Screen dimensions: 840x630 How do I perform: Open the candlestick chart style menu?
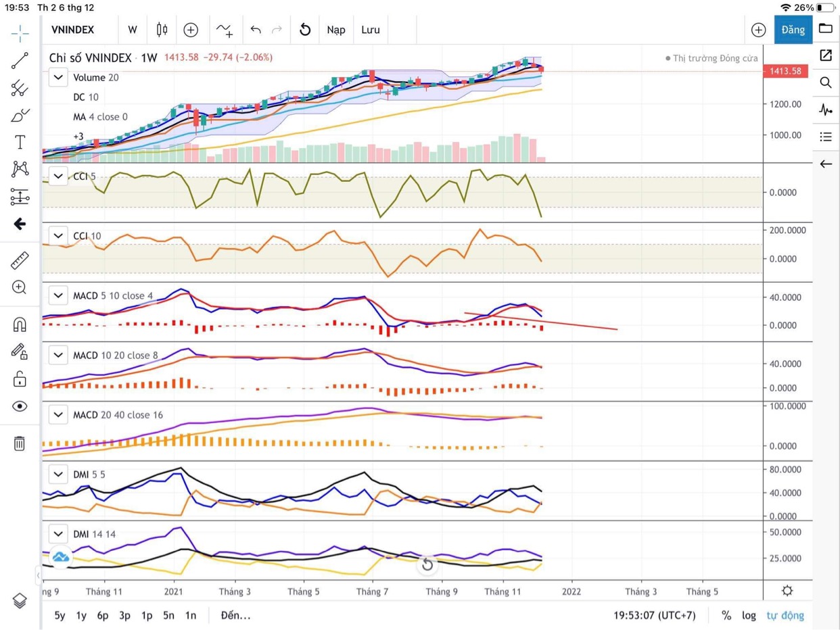162,30
